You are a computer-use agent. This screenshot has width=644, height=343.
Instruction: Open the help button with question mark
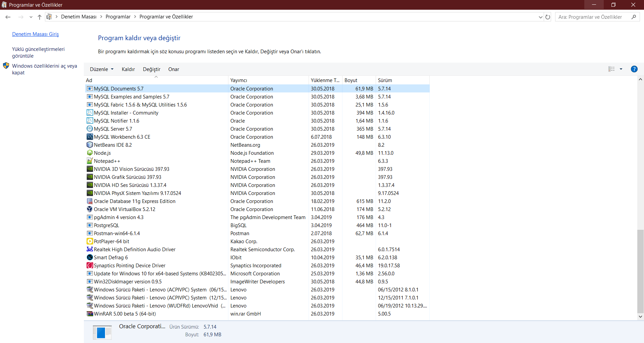click(x=634, y=69)
